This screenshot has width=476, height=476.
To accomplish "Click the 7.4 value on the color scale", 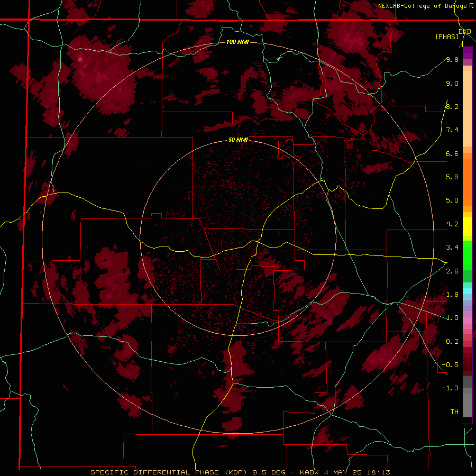I will pos(452,130).
